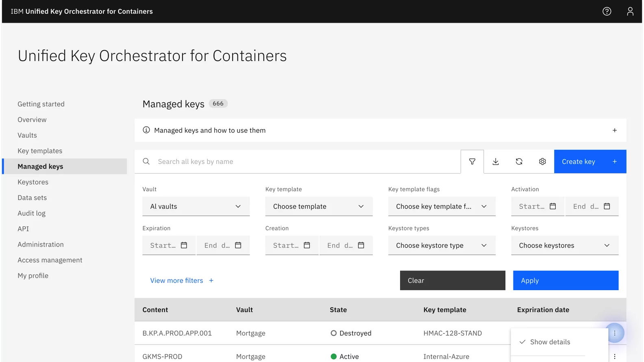Refresh the managed keys list
Viewport: 644px width, 362px height.
tap(519, 162)
